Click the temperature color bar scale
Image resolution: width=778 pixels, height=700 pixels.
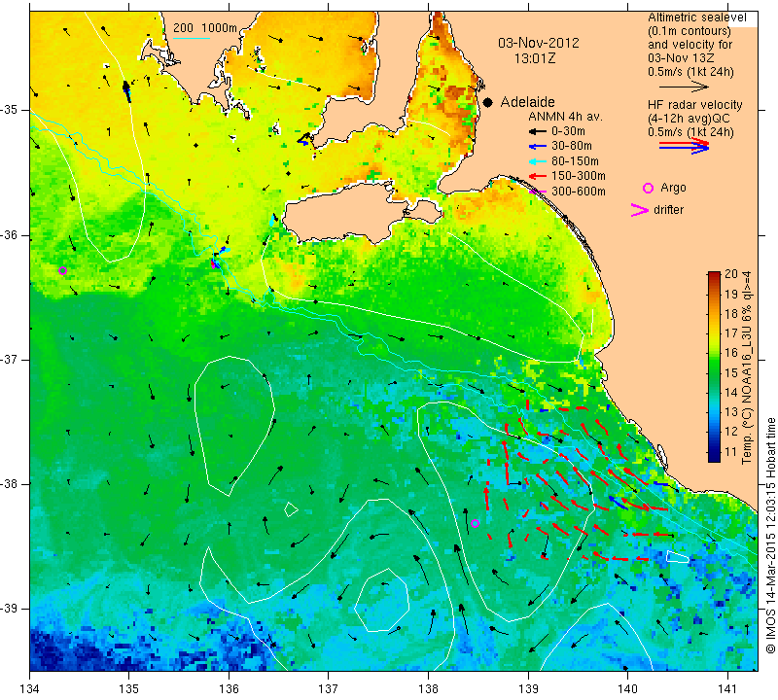(714, 367)
